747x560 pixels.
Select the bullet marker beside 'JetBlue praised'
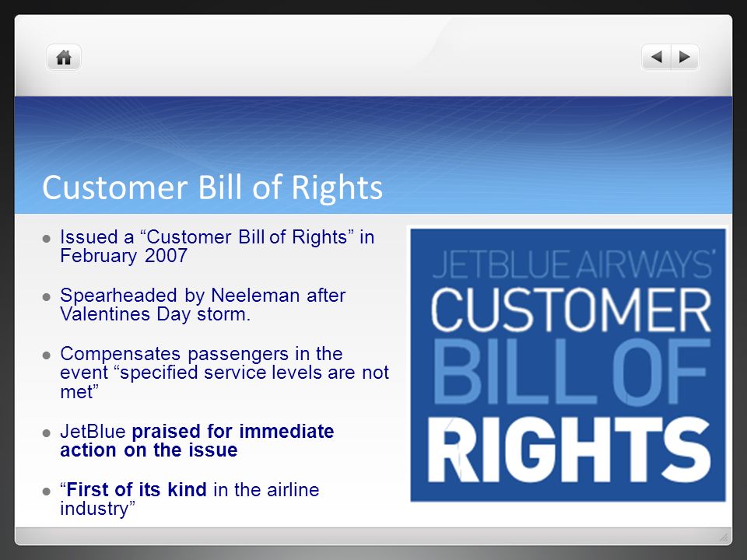point(46,433)
